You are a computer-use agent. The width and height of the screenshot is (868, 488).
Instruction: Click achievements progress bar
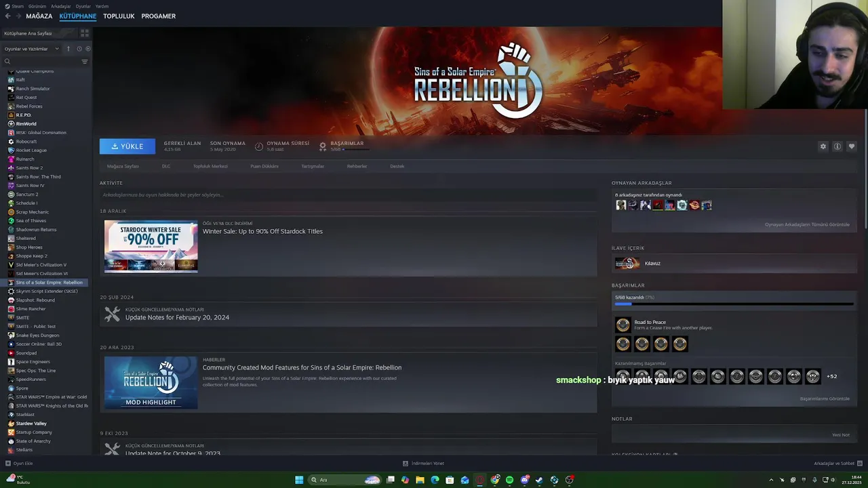coord(734,304)
